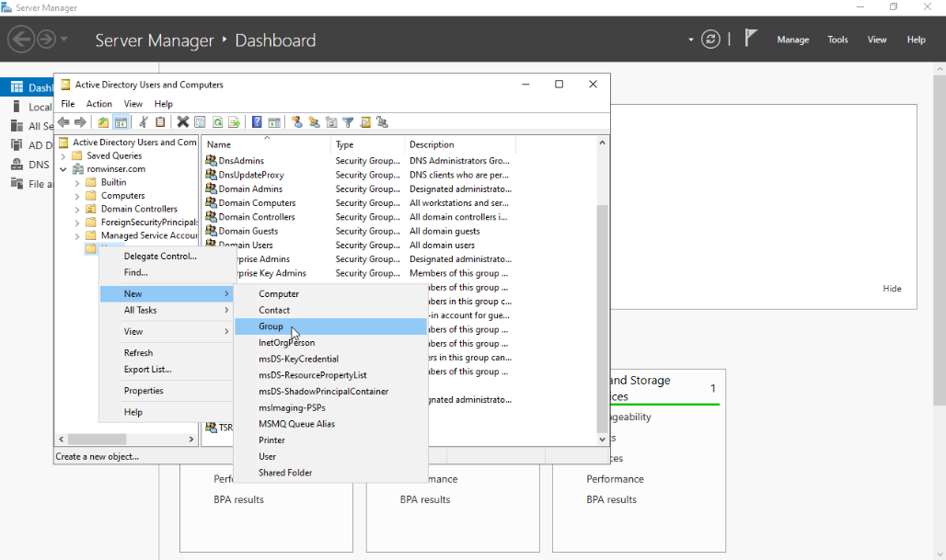Expand the Domain Controllers tree node
The image size is (946, 560).
click(77, 210)
